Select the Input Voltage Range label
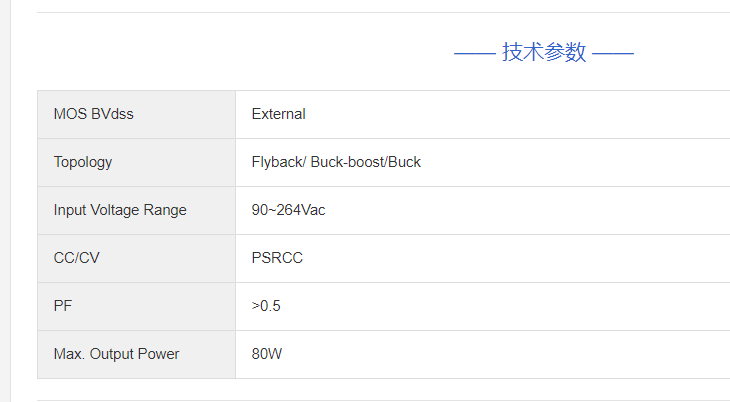 120,210
